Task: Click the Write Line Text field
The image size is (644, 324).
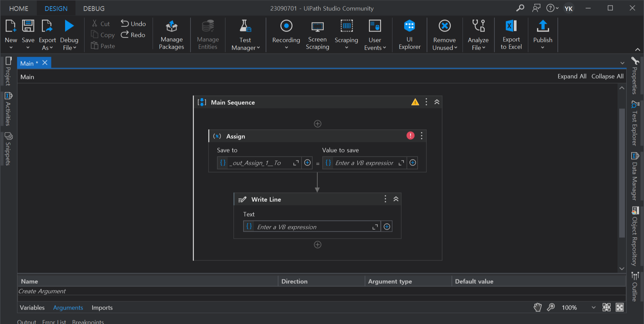Action: (x=312, y=227)
